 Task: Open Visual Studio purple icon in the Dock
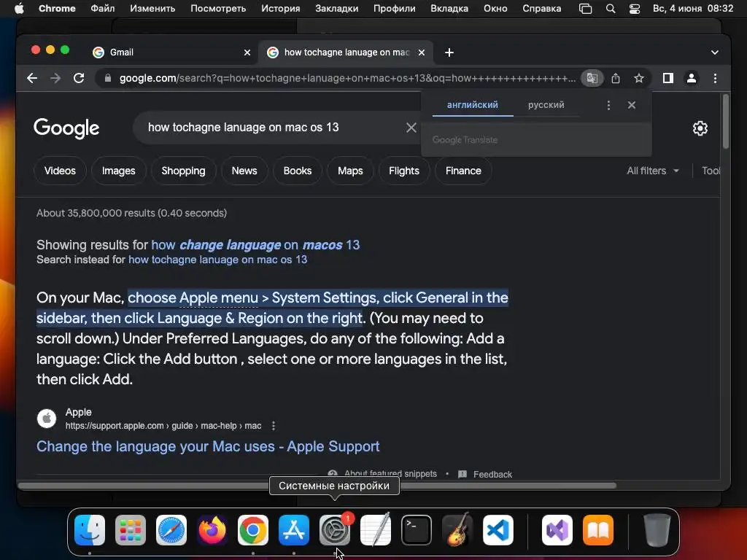tap(557, 530)
